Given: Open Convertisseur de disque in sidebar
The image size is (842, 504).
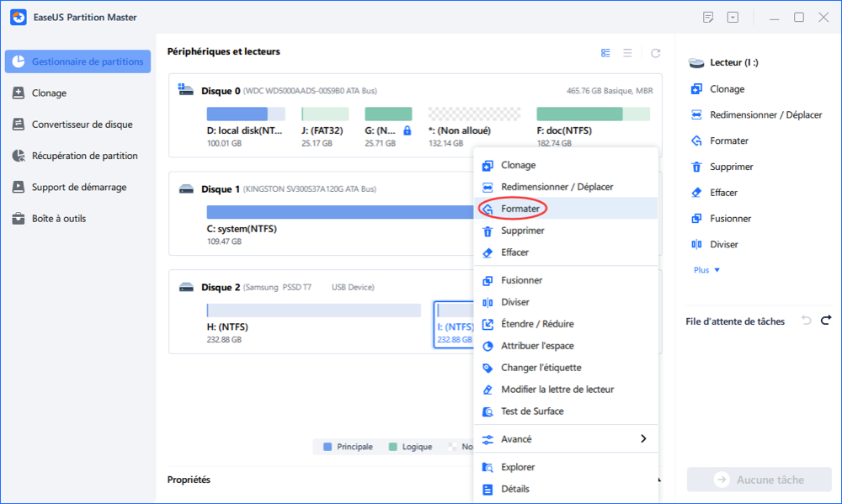Looking at the screenshot, I should [x=82, y=125].
